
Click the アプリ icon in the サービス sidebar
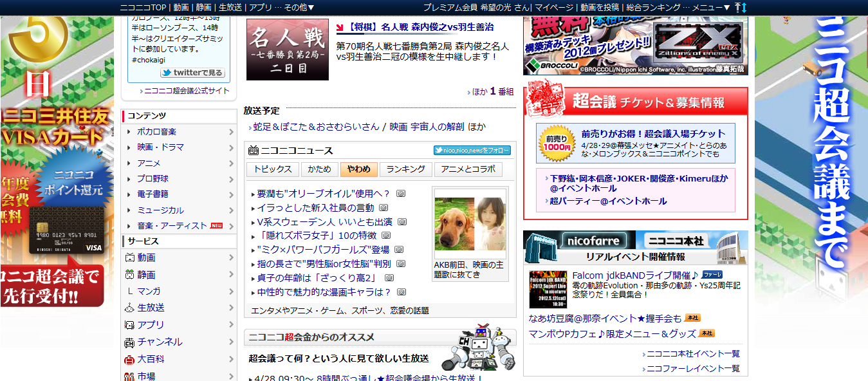coord(129,325)
